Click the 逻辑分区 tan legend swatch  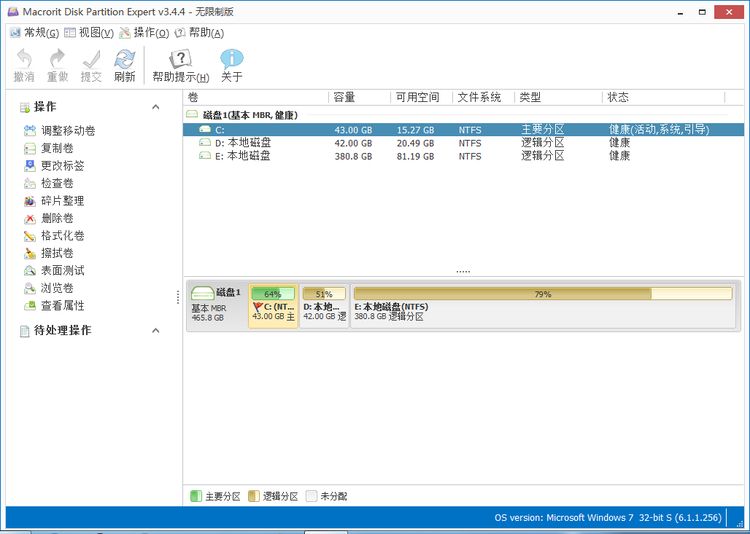(254, 496)
